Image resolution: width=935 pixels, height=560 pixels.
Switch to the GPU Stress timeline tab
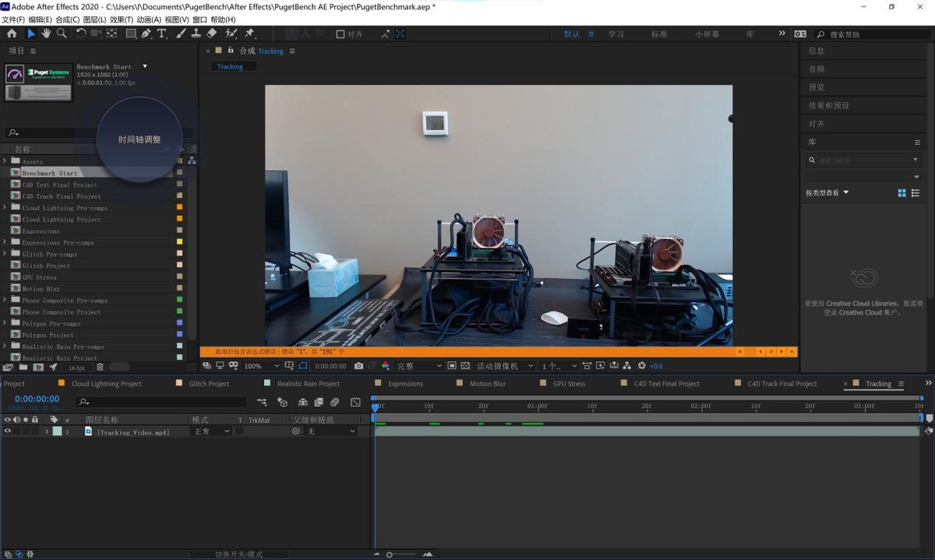point(569,384)
